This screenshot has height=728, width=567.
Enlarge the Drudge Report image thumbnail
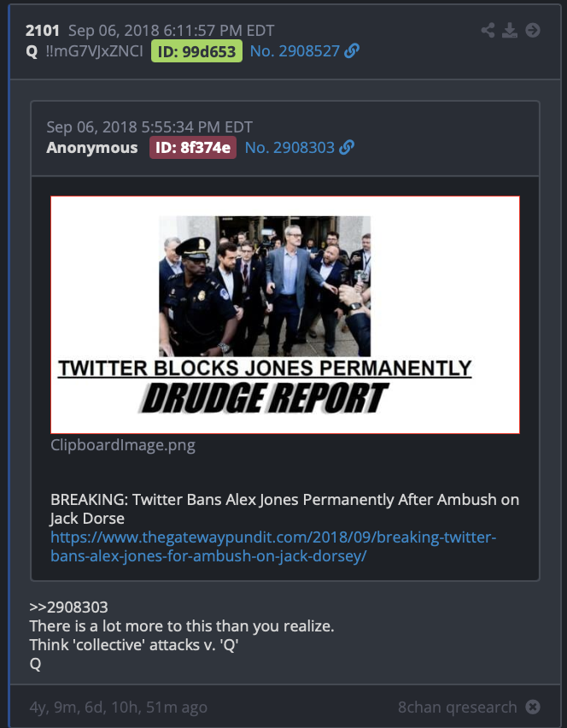point(285,314)
